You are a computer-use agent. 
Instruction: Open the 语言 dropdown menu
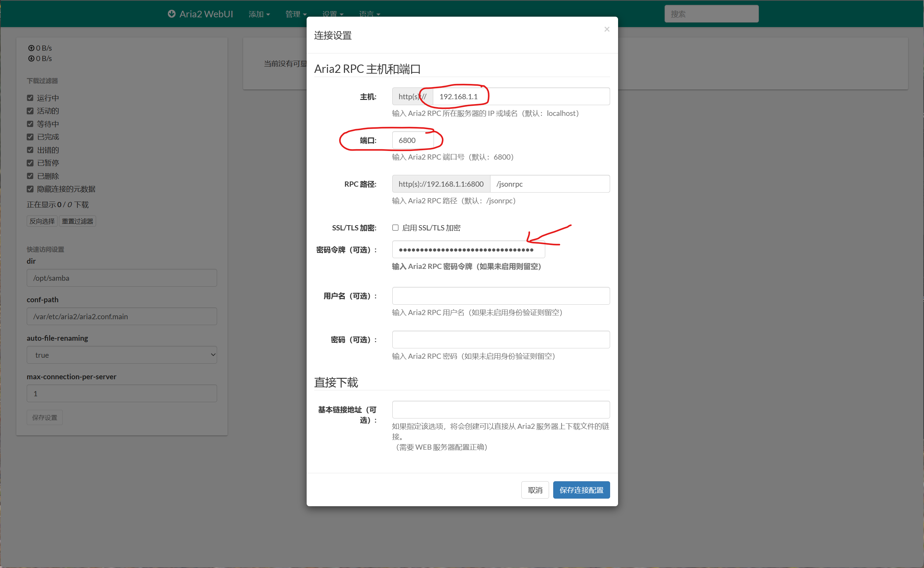point(369,14)
